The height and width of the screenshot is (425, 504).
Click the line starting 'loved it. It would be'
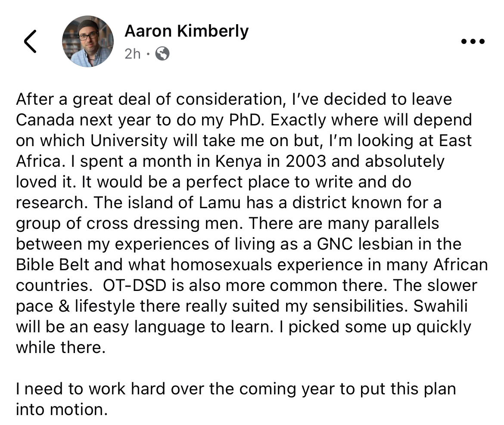[214, 182]
